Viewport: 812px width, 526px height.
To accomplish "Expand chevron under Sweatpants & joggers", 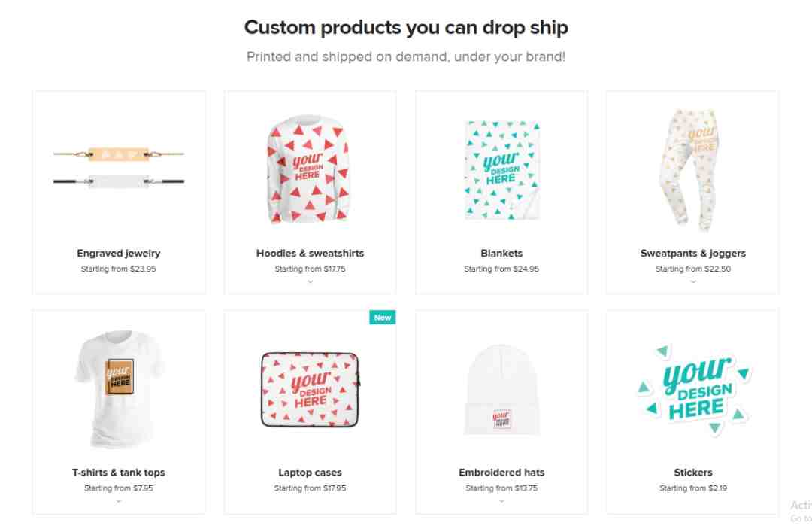I will [693, 282].
